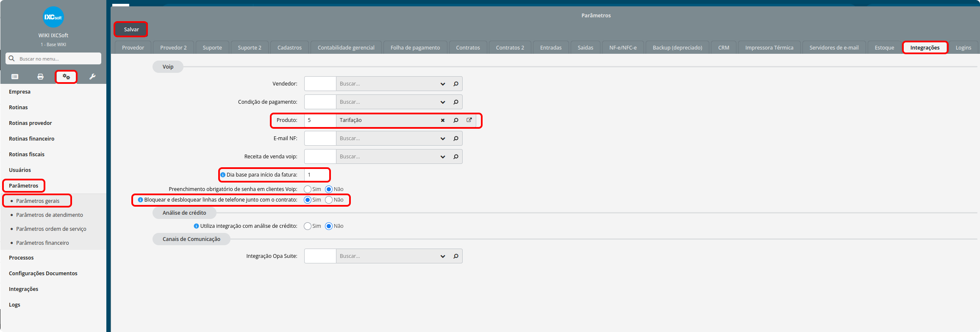The width and height of the screenshot is (980, 332).
Task: Click info icon beside análise de crédito
Action: point(196,226)
